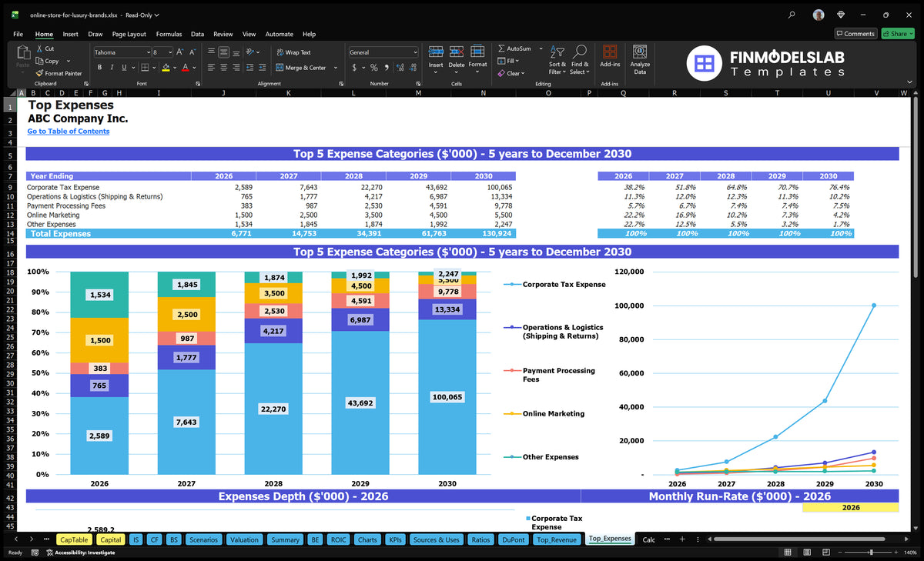Click the Add-ins icon

tap(610, 52)
